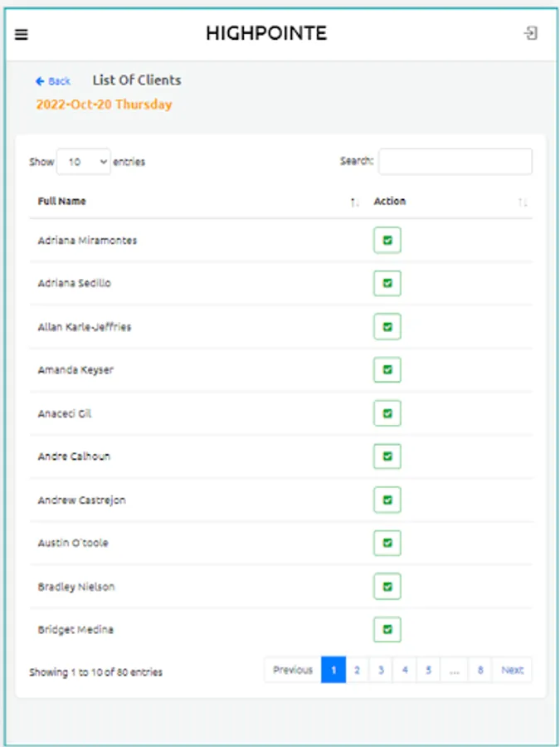Image resolution: width=560 pixels, height=747 pixels.
Task: Click check action for Allan Karle-Jeffries
Action: pos(387,327)
